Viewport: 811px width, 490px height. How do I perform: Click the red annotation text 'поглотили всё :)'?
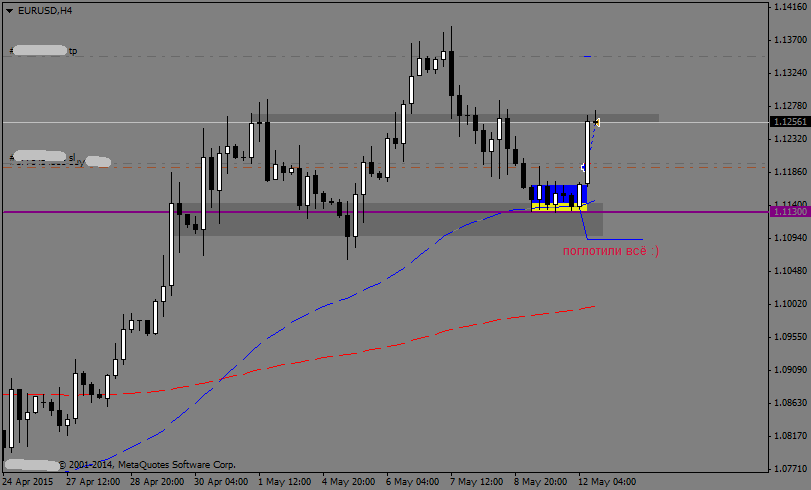611,251
